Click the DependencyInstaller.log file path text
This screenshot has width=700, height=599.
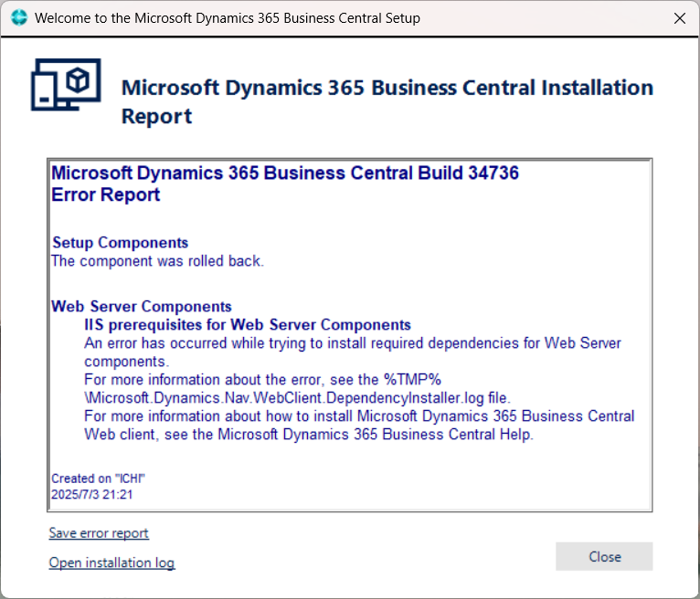point(297,398)
